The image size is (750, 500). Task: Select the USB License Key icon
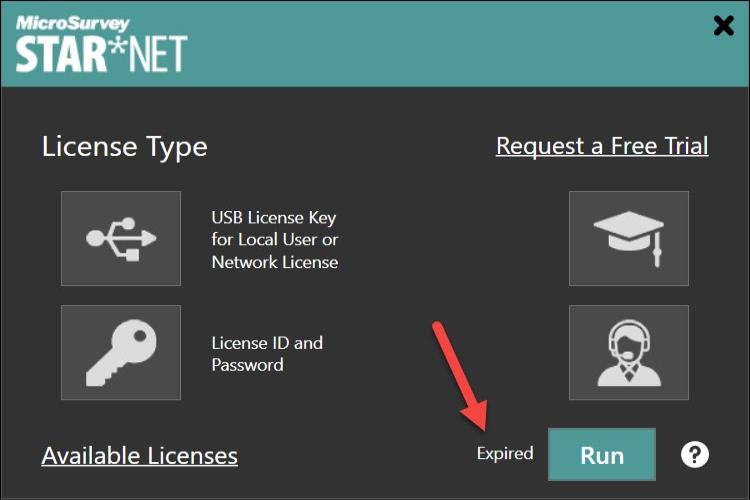(x=121, y=238)
